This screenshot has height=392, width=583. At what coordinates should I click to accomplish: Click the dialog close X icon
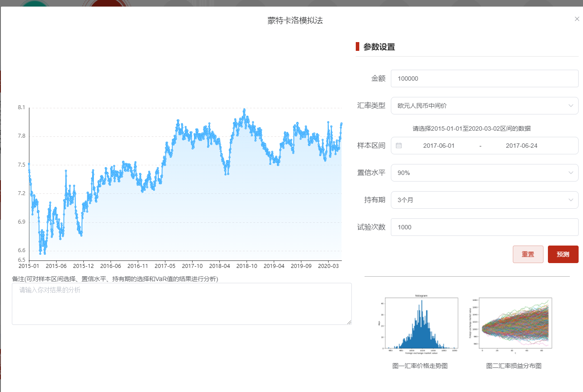[x=577, y=19]
